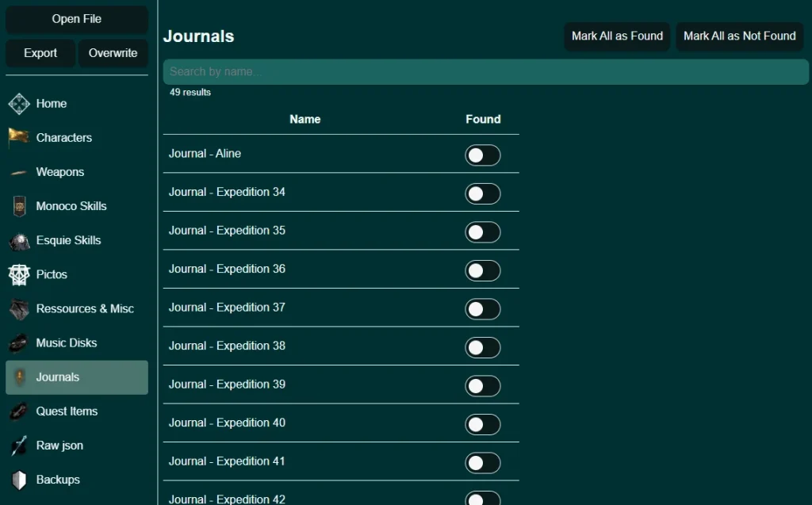Select the Pictos emblem icon
The image size is (812, 505).
tap(19, 275)
